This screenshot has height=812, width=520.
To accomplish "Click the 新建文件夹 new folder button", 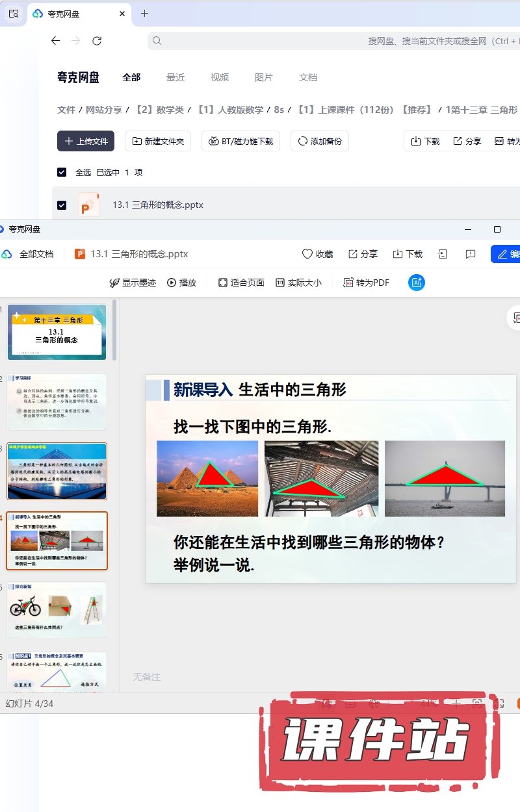I will pos(157,141).
